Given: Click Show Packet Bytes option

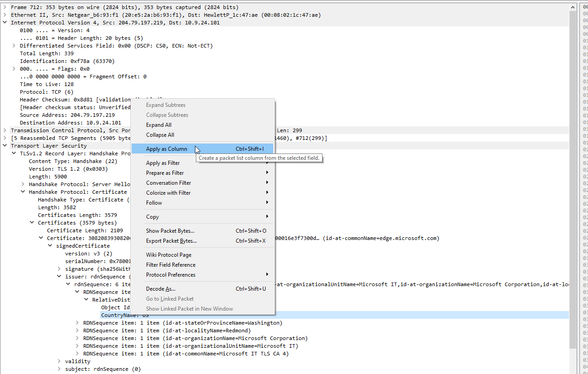Looking at the screenshot, I should coord(170,231).
